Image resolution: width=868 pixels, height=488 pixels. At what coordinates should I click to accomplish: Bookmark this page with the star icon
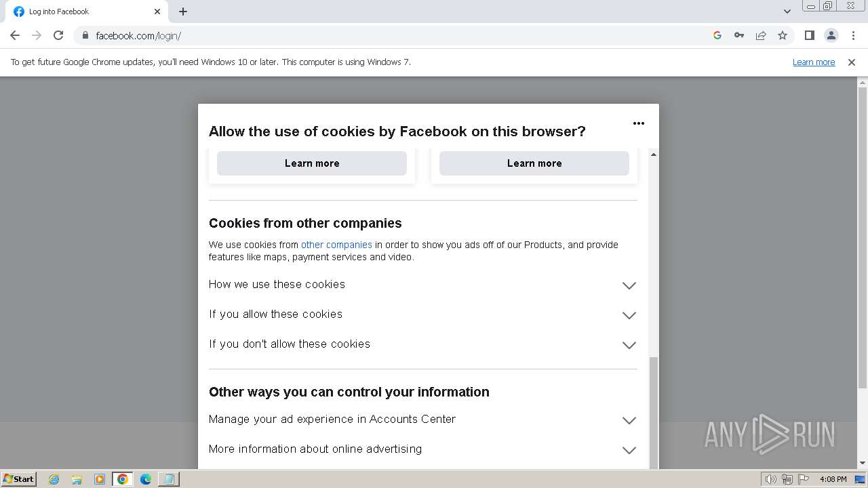[x=783, y=35]
